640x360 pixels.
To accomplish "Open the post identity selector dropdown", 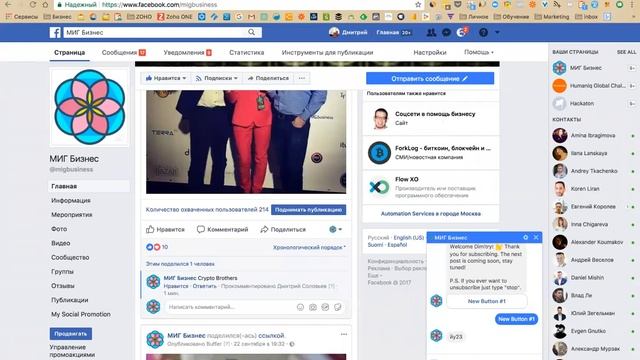I will click(336, 229).
